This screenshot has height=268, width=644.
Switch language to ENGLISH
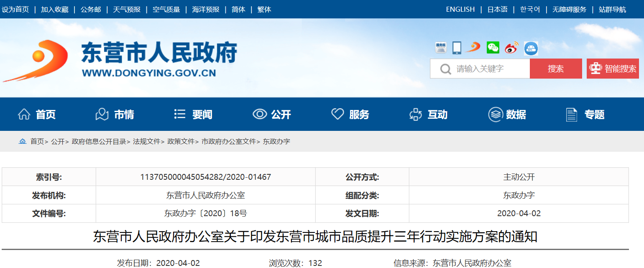pyautogui.click(x=460, y=9)
